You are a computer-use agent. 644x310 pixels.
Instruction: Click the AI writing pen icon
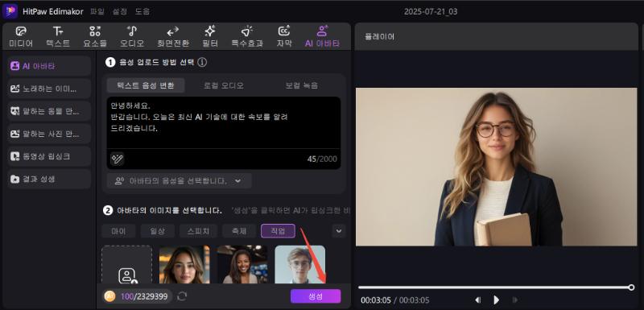click(x=117, y=159)
